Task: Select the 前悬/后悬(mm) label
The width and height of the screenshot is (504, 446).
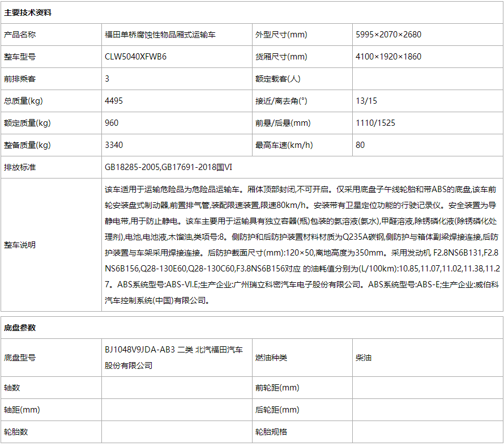Action: [283, 123]
